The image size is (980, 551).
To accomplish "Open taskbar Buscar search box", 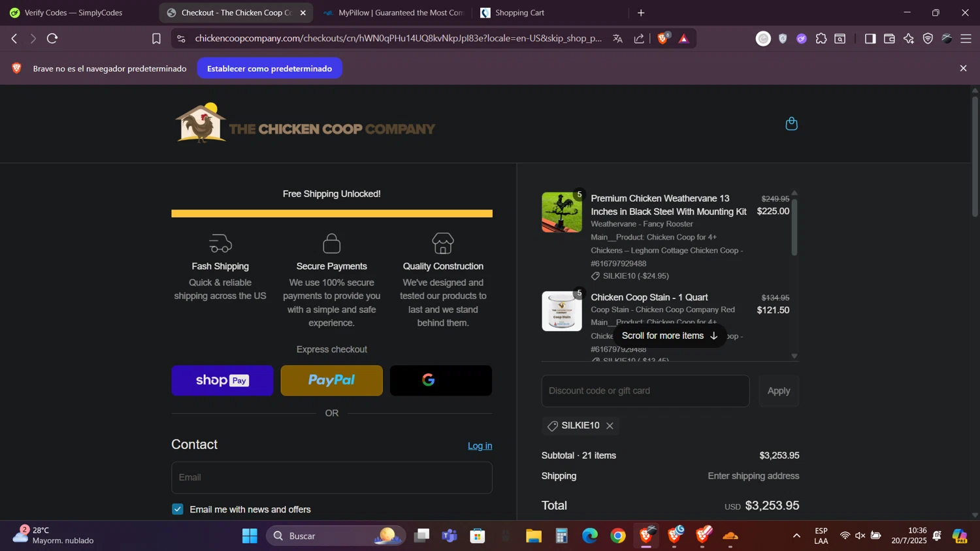I will [336, 536].
